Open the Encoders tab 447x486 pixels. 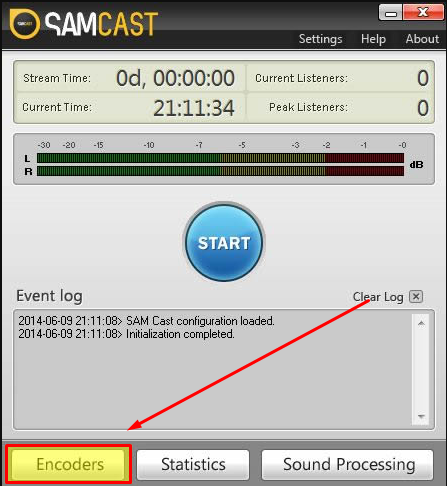[x=69, y=464]
